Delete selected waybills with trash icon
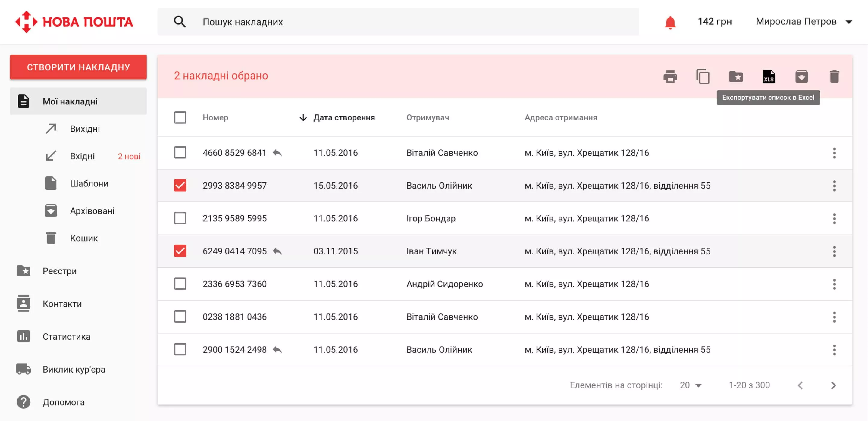Image resolution: width=868 pixels, height=421 pixels. [x=834, y=76]
